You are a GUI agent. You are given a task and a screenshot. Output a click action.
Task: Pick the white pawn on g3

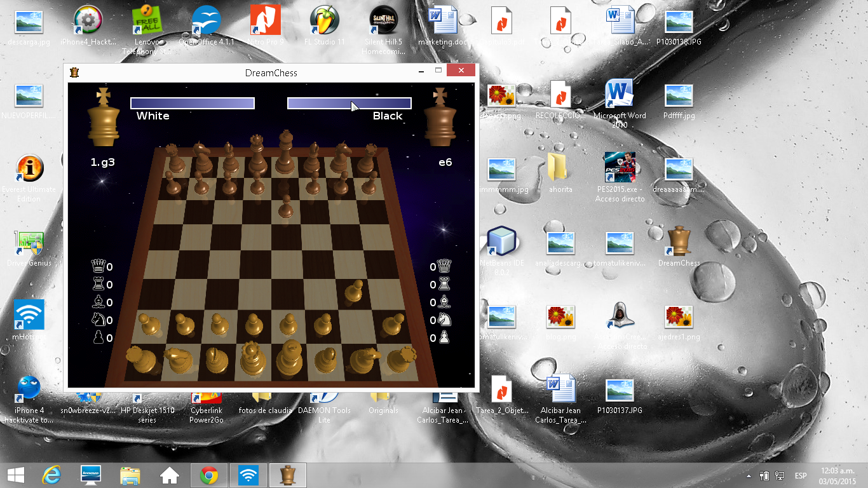point(353,293)
